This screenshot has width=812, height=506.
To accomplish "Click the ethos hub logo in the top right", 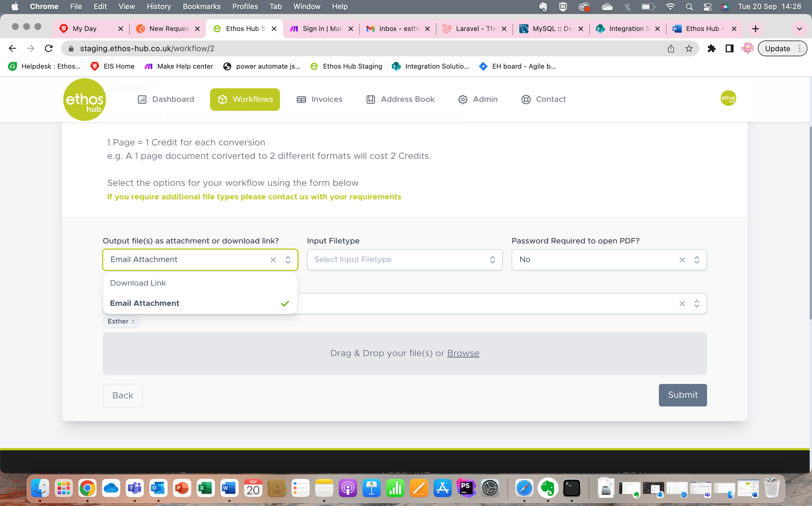I will click(728, 98).
